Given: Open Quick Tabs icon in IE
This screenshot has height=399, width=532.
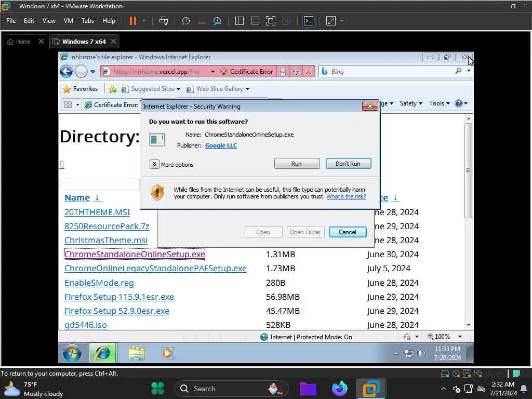Looking at the screenshot, I should [x=68, y=104].
